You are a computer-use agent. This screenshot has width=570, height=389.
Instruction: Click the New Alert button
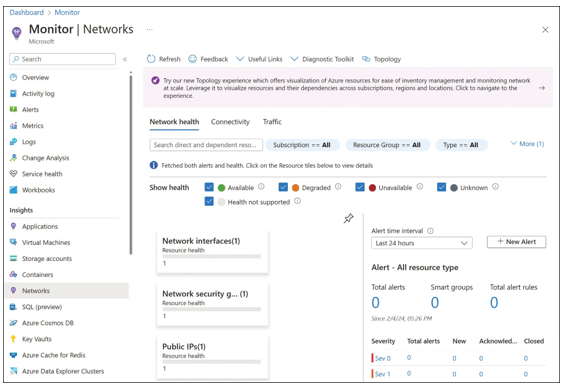click(x=516, y=242)
